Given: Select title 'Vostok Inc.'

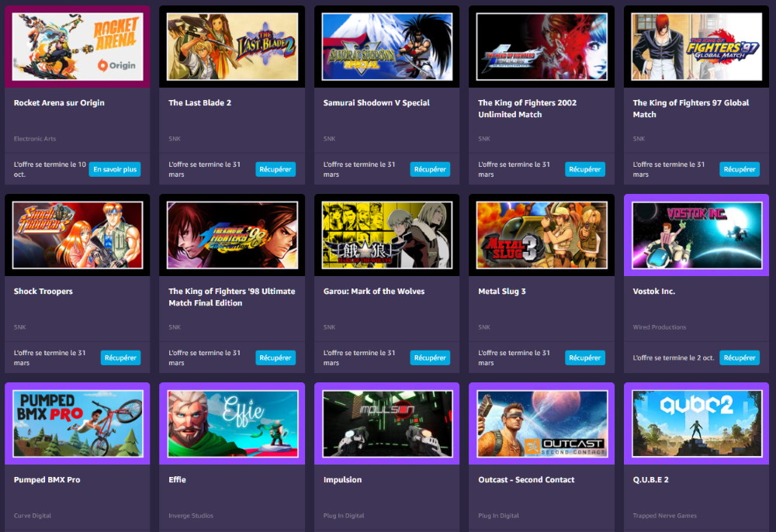Looking at the screenshot, I should pyautogui.click(x=653, y=292).
